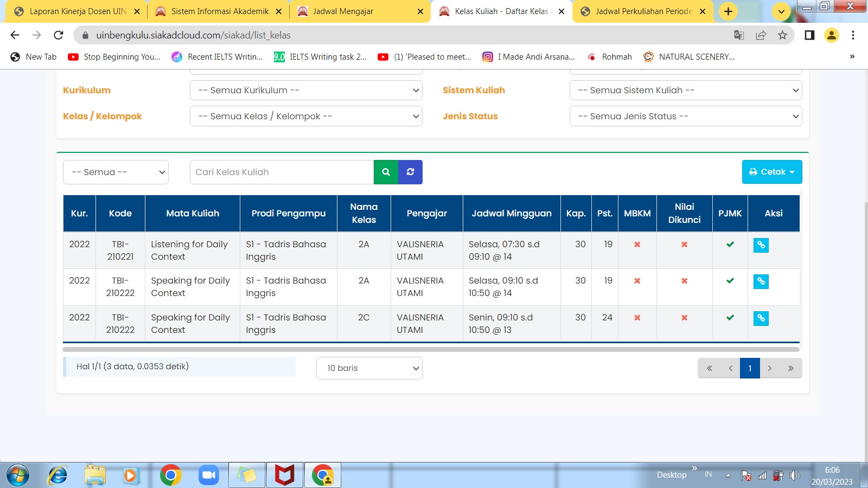Bookmark this page with the star icon

782,35
